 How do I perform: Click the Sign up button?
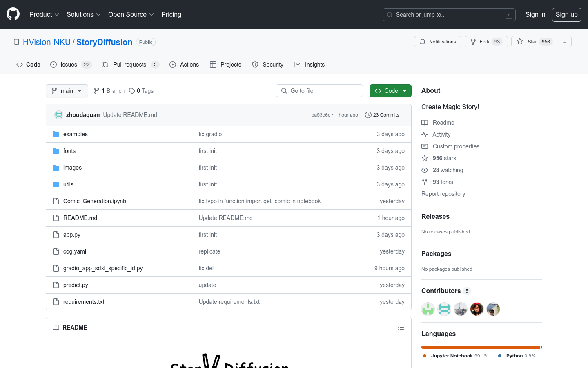click(567, 15)
